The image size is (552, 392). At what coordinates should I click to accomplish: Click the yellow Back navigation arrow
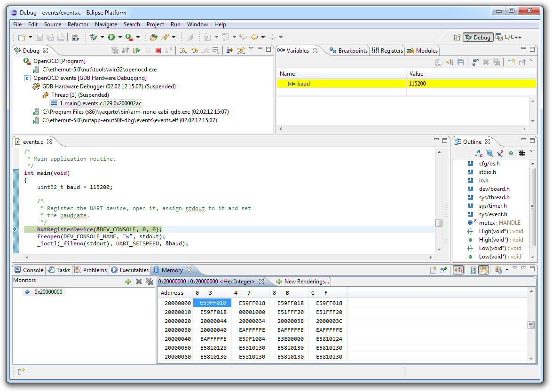pos(254,37)
